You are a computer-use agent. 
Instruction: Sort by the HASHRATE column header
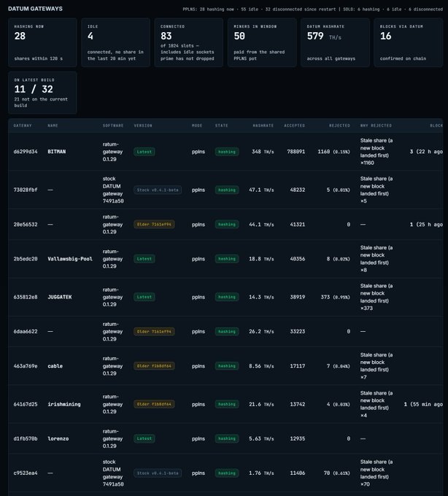coord(263,125)
